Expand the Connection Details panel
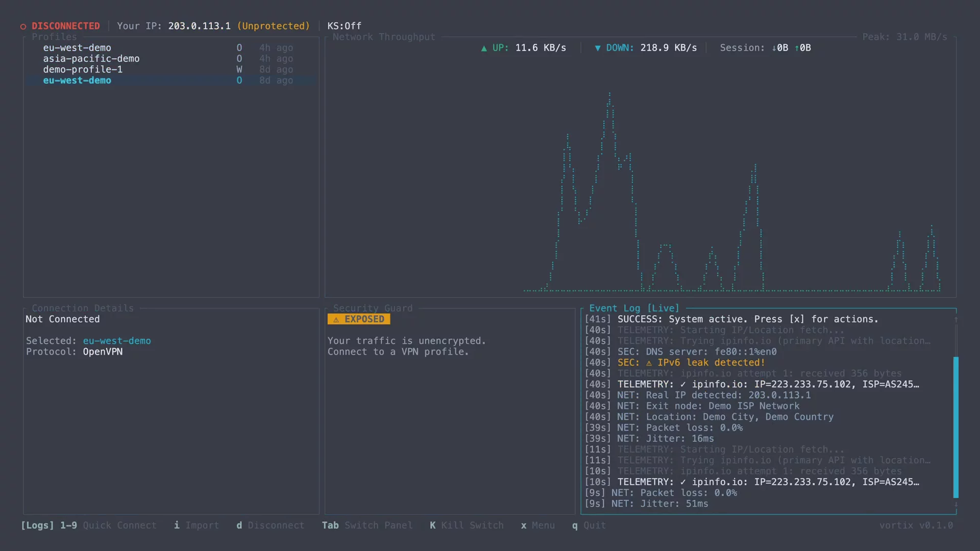980x551 pixels. coord(82,308)
